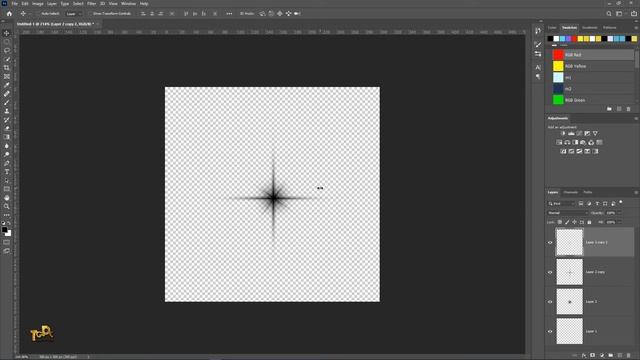Open the Image menu
The width and height of the screenshot is (640, 360).
[38, 4]
